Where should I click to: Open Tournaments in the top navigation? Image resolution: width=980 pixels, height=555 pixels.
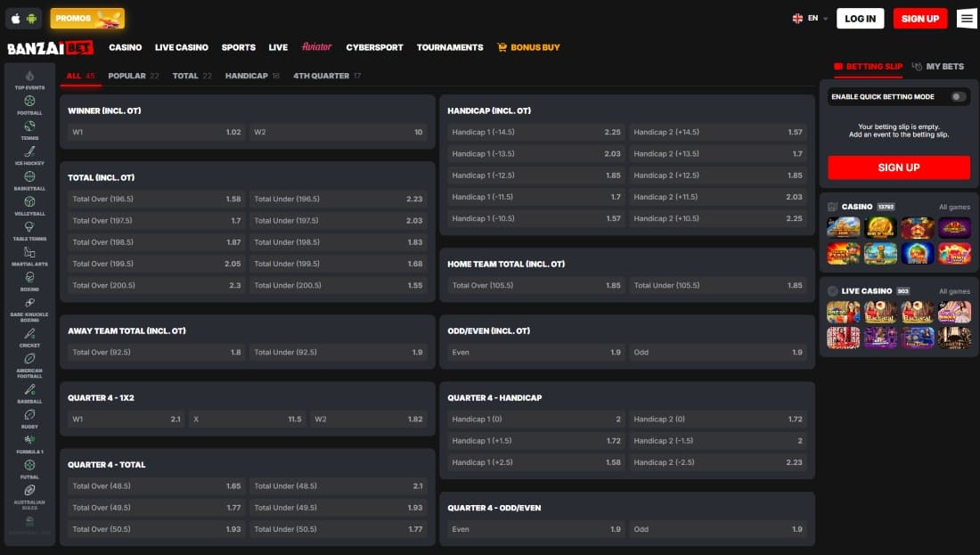tap(449, 47)
